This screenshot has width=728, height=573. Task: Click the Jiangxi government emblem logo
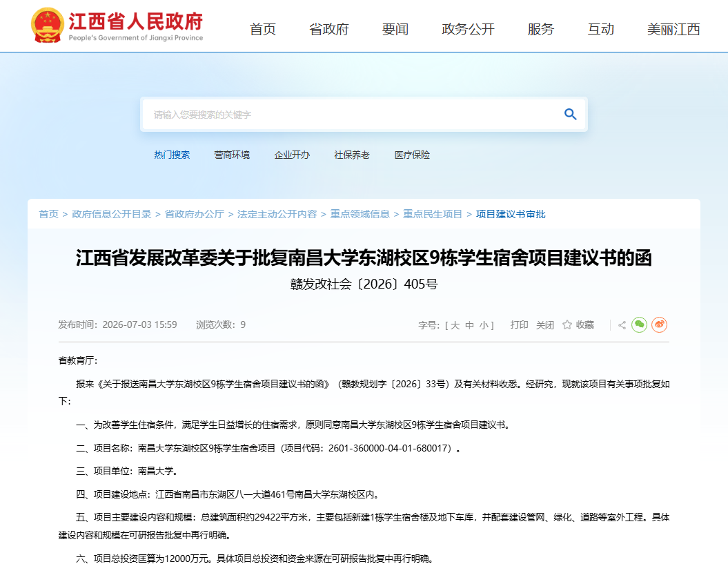pos(47,26)
